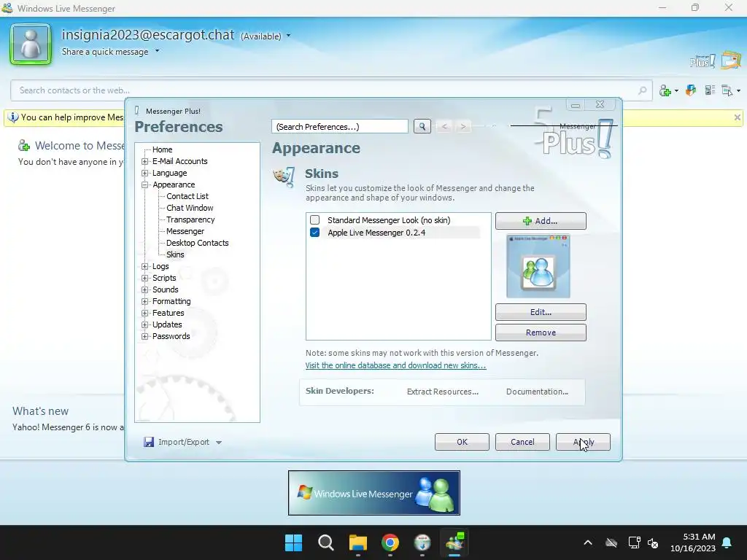Uncheck Apple Live Messenger 0.2.4 skin
Image resolution: width=747 pixels, height=560 pixels.
(314, 233)
